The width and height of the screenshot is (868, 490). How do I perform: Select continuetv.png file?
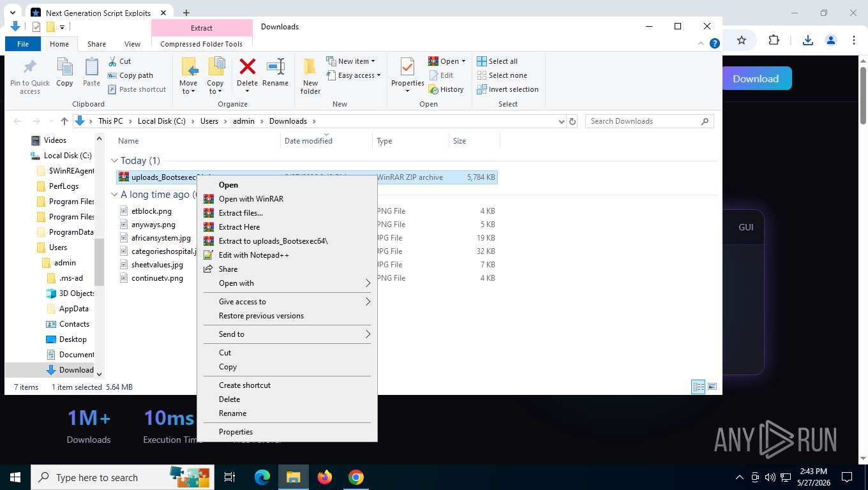pyautogui.click(x=157, y=278)
